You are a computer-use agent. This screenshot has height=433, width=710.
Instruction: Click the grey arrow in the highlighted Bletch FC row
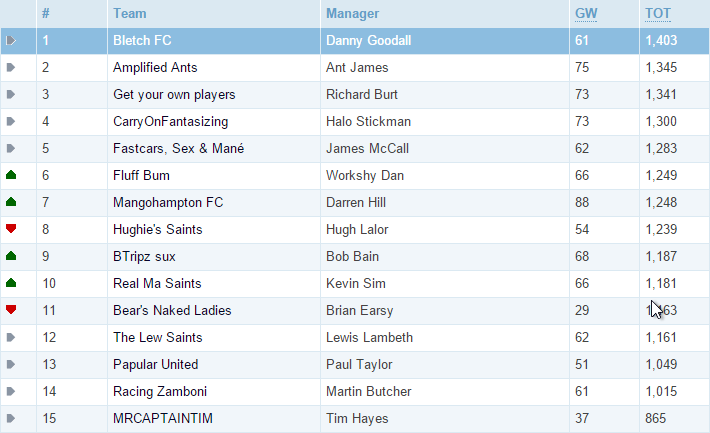pos(11,40)
